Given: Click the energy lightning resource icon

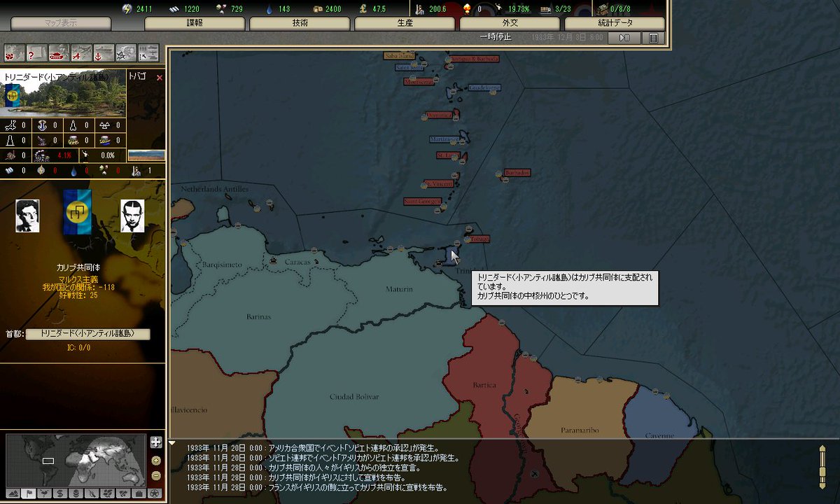Looking at the screenshot, I should (127, 9).
